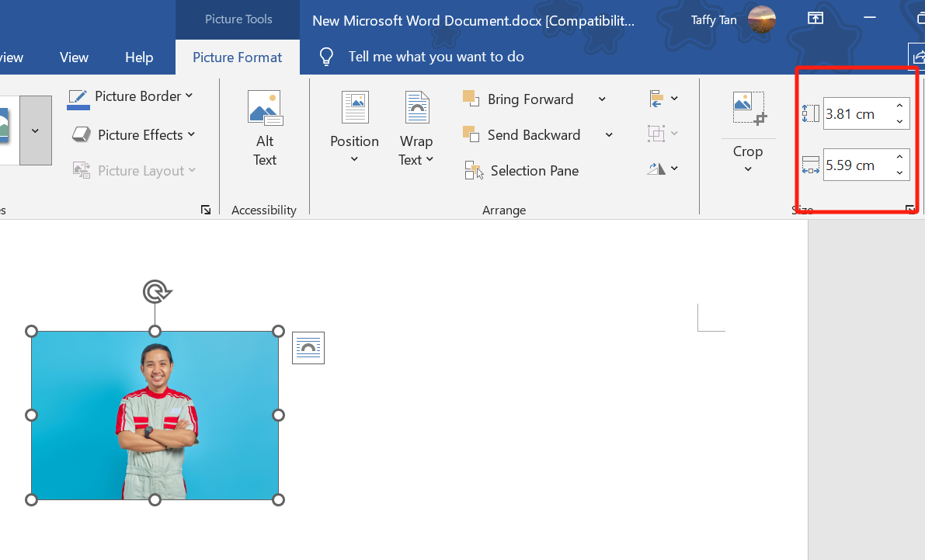Open the Picture Styles dialog launcher

(x=206, y=210)
